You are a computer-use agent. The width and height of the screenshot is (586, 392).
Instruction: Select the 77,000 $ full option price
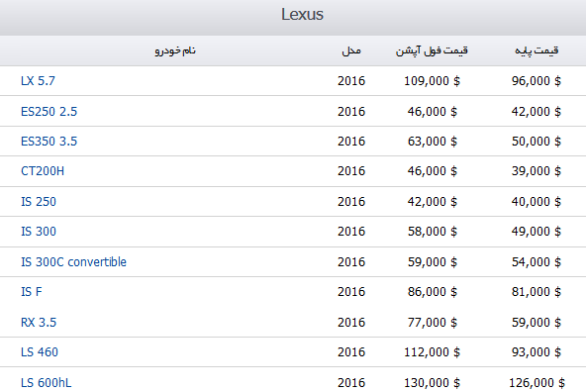click(432, 323)
